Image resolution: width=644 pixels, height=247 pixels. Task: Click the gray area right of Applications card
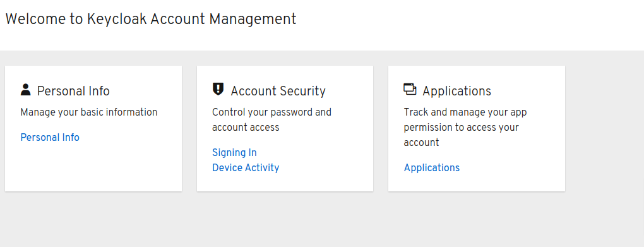tap(604, 128)
